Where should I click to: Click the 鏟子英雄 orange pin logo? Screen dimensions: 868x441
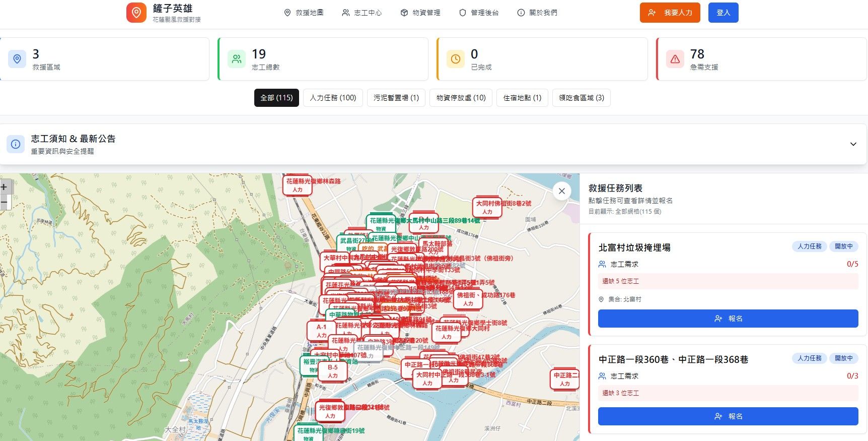coord(136,13)
